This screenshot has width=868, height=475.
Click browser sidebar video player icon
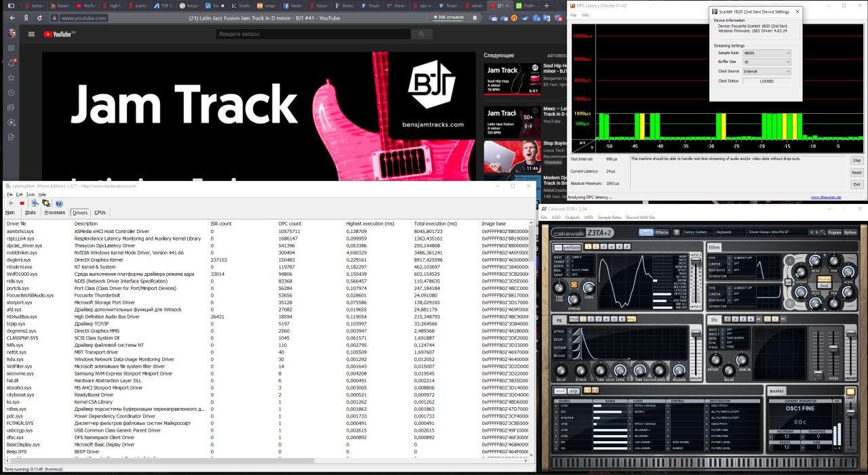[x=11, y=122]
